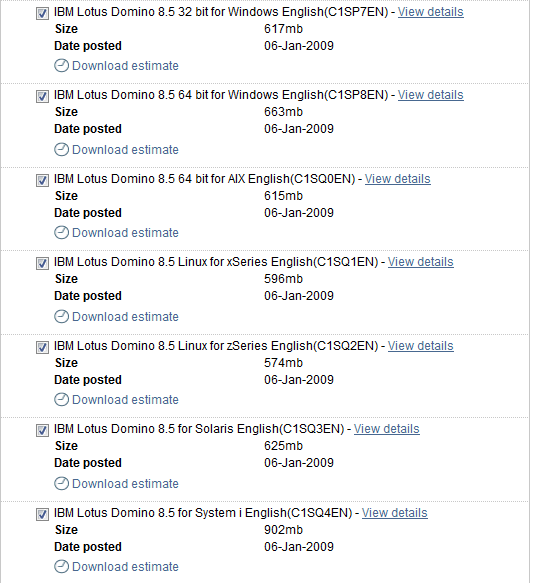
Task: Uncheck Domino 8.5 64 bit Windows checkbox
Action: click(42, 96)
